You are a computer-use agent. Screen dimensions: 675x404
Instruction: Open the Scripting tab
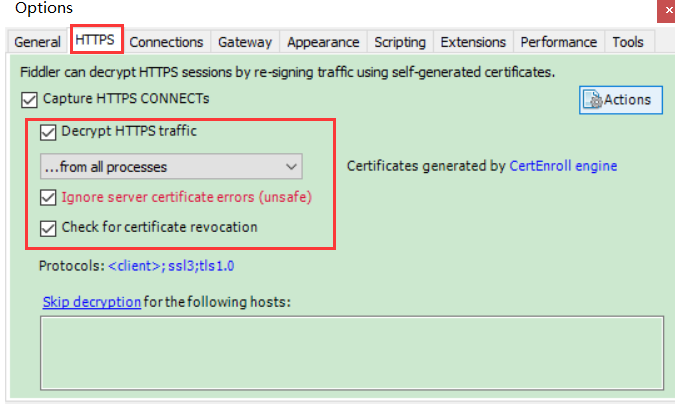[400, 42]
